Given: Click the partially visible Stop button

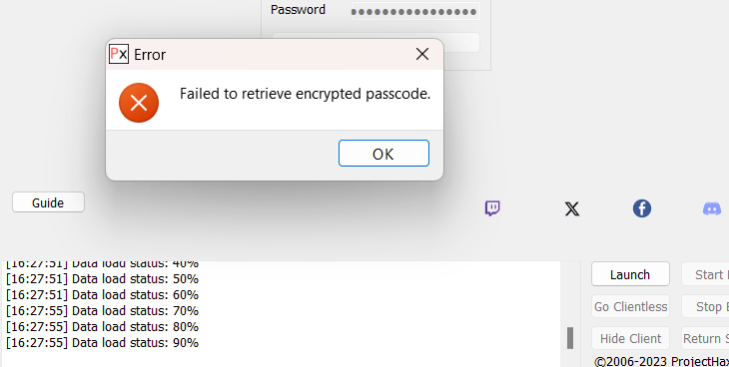Looking at the screenshot, I should [x=705, y=307].
